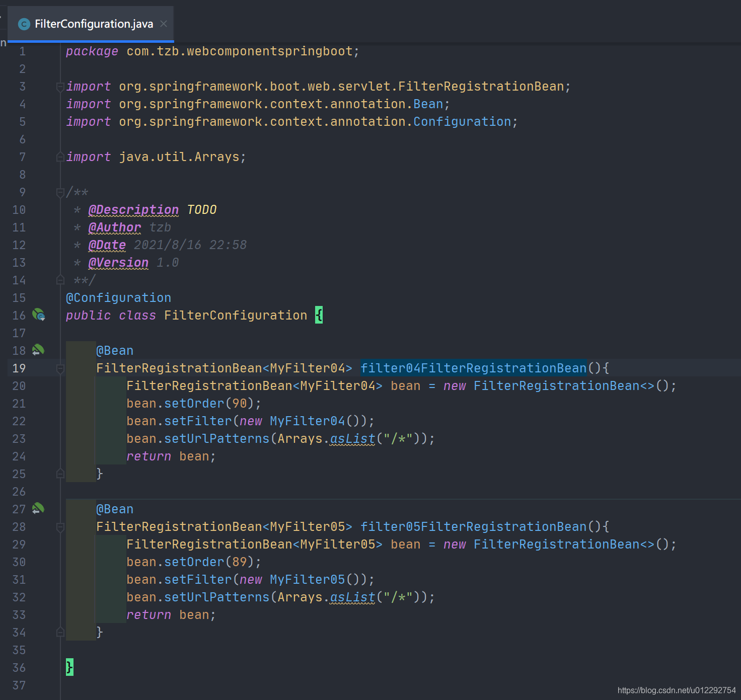Click the FilterConfiguration class name on line 16

point(236,316)
